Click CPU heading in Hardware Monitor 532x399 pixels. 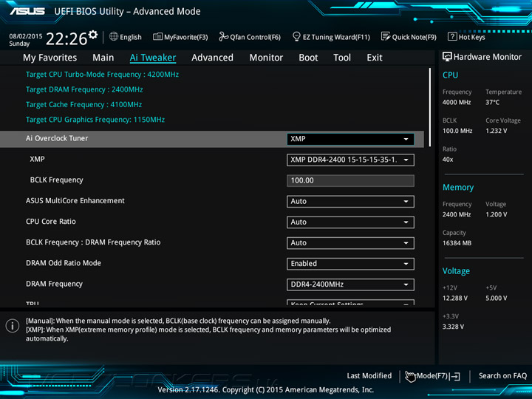(x=450, y=75)
